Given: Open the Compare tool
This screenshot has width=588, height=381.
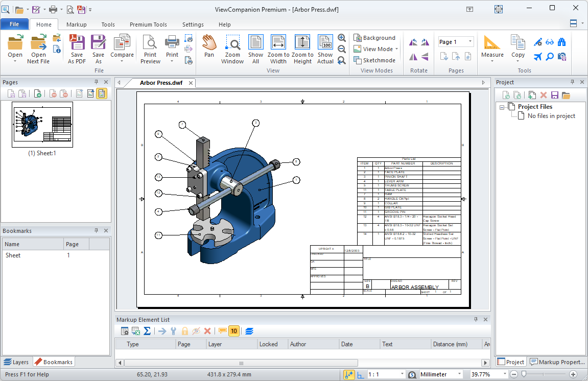Looking at the screenshot, I should [x=122, y=49].
